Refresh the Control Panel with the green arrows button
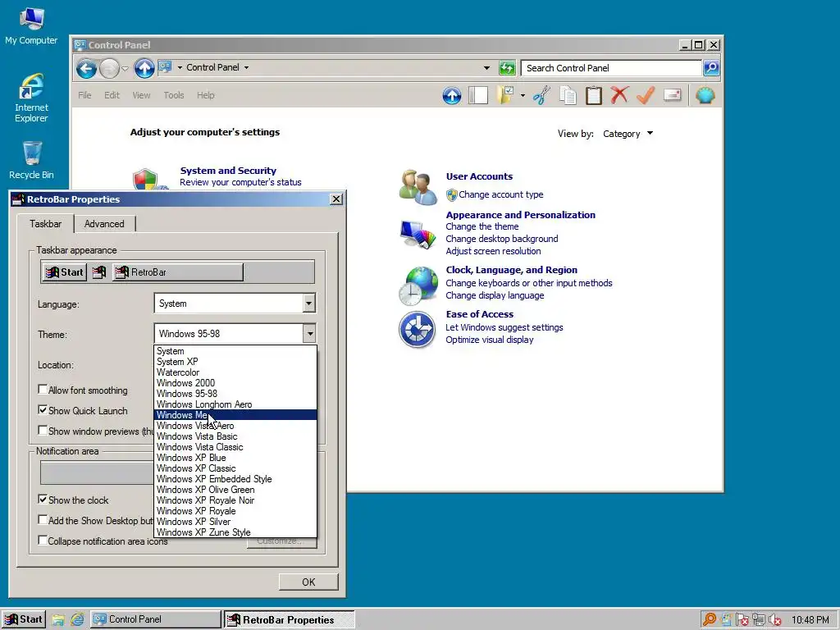 (507, 68)
